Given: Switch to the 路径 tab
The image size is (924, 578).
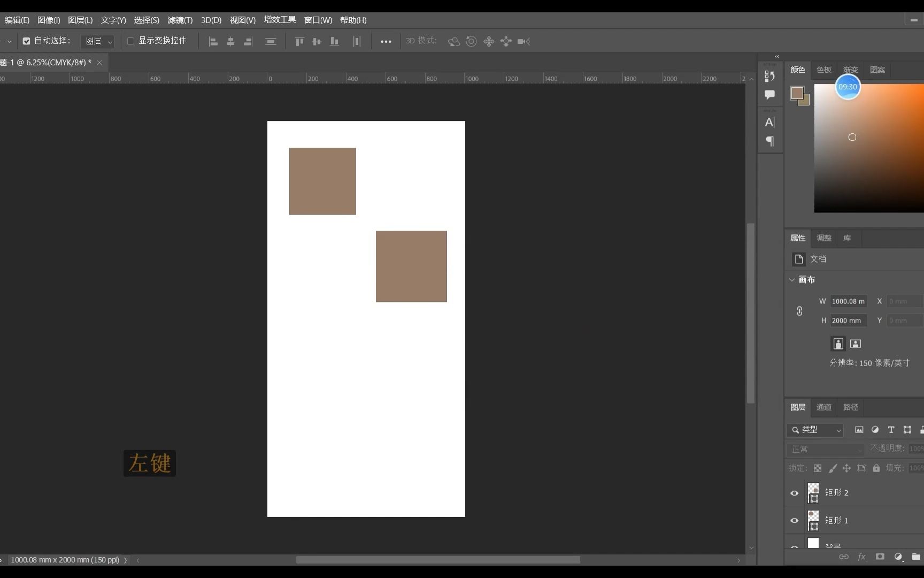Looking at the screenshot, I should pyautogui.click(x=850, y=407).
